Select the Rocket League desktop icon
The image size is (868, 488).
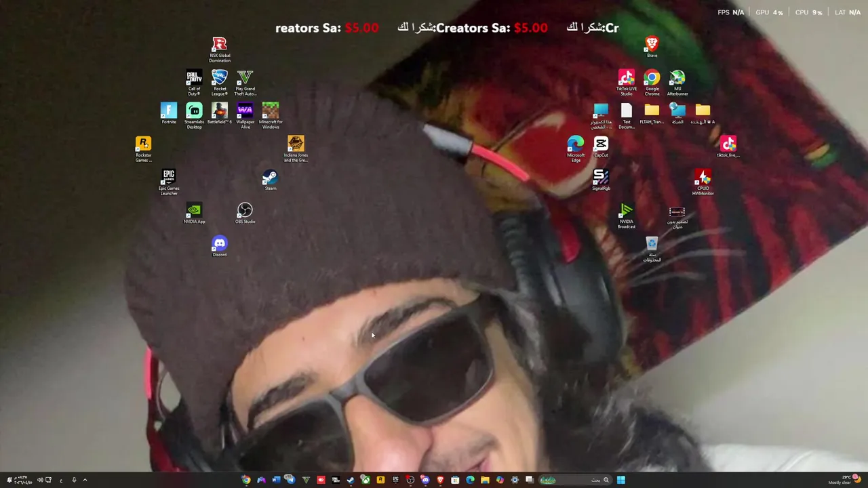[x=219, y=83]
